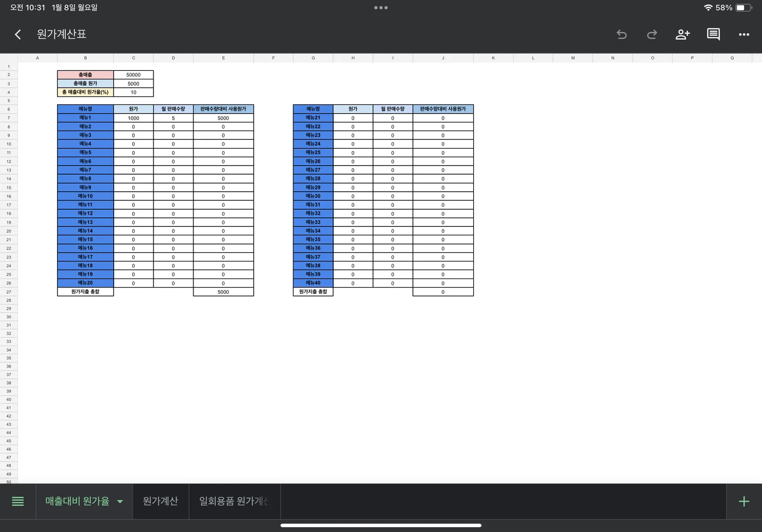Switch to the 원가계산 sheet tab
762x532 pixels.
coord(160,501)
